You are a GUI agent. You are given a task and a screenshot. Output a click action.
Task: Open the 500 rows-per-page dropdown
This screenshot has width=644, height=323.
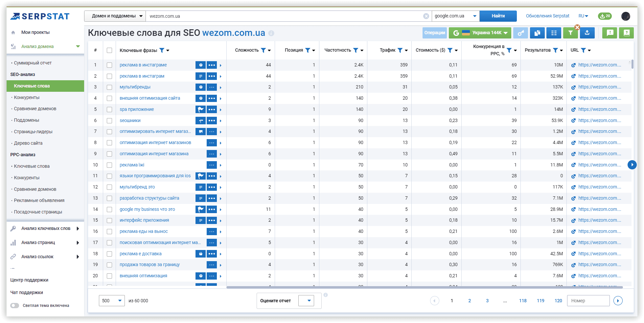pyautogui.click(x=112, y=301)
